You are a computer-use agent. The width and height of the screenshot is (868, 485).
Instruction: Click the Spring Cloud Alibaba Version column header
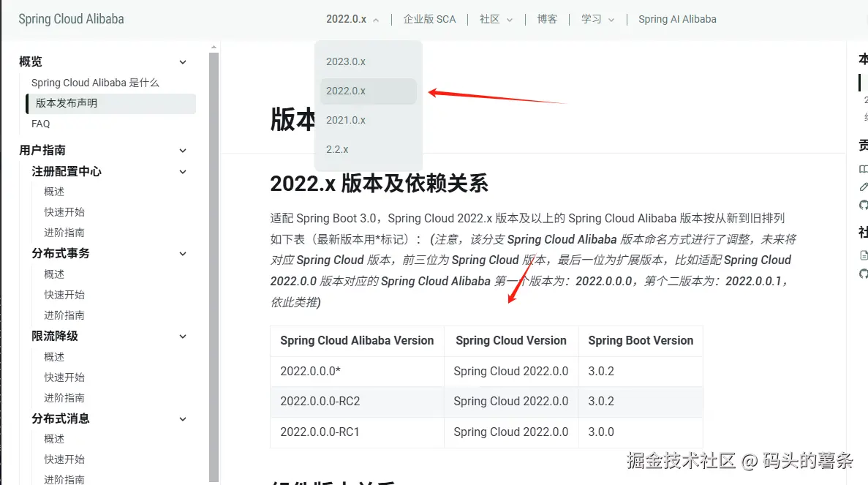click(x=357, y=340)
